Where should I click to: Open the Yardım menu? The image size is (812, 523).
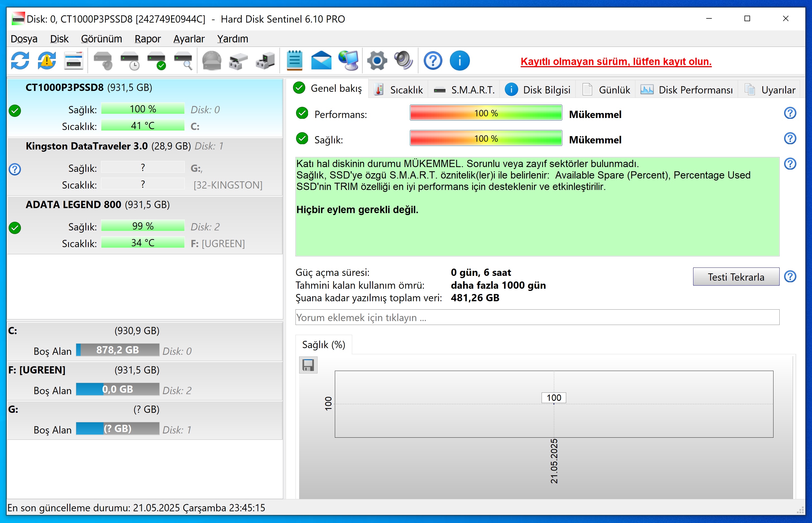coord(232,39)
